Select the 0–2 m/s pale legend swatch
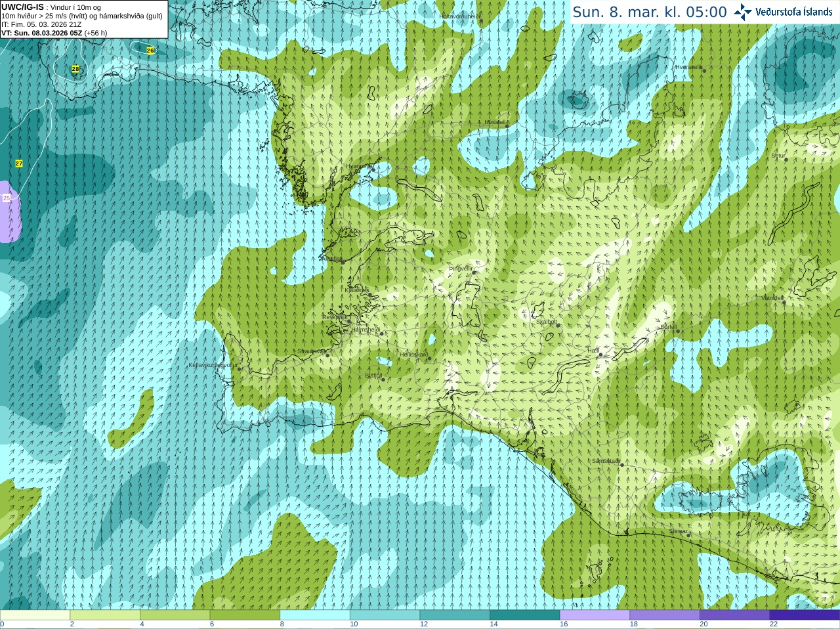 tap(35, 615)
